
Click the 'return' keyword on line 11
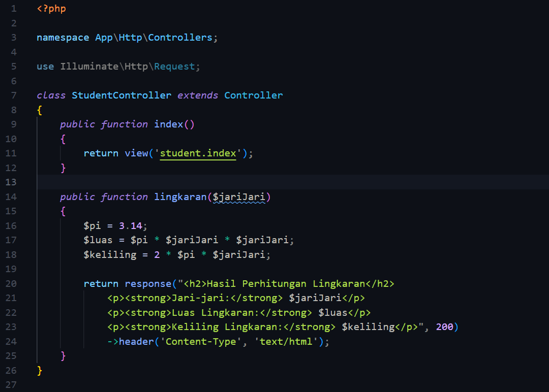101,153
